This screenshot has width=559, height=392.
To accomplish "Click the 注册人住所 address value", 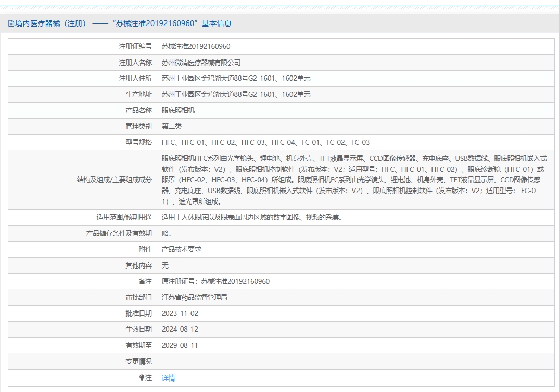I will pos(236,78).
